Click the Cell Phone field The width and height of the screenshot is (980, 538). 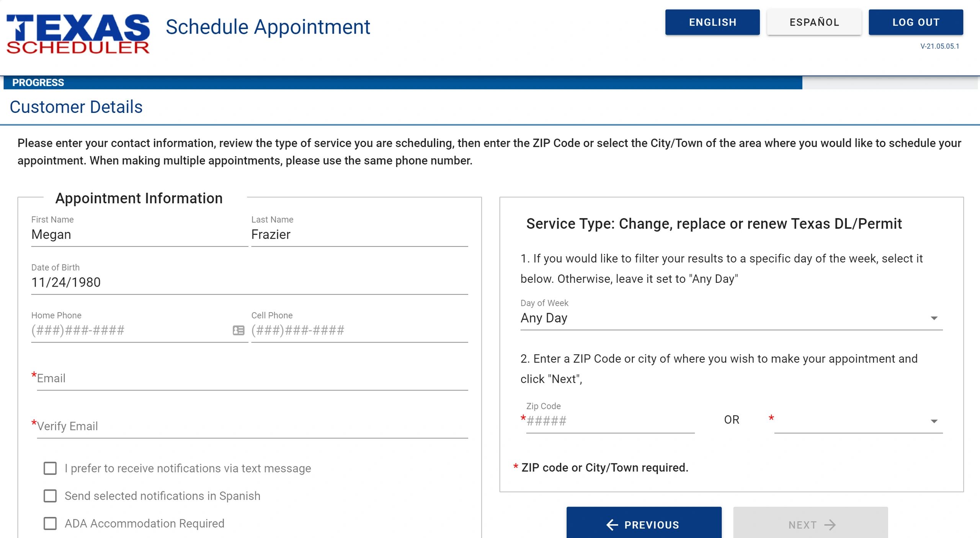[x=359, y=330]
